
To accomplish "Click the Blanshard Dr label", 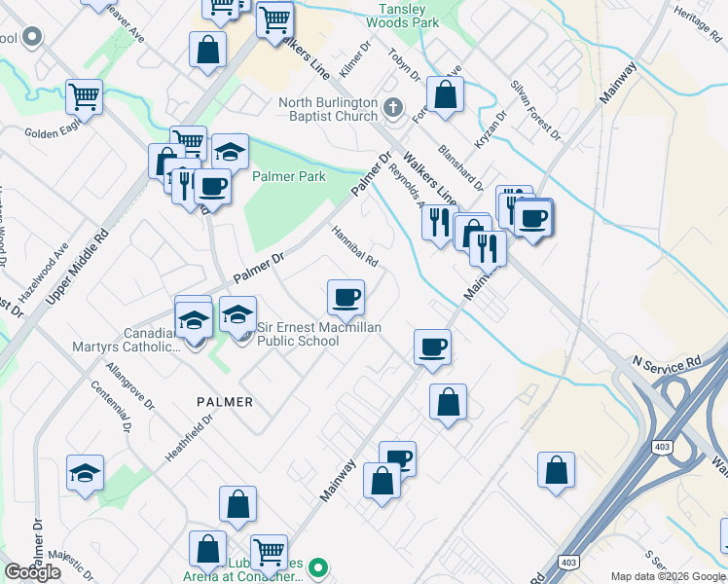I will pyautogui.click(x=460, y=168).
